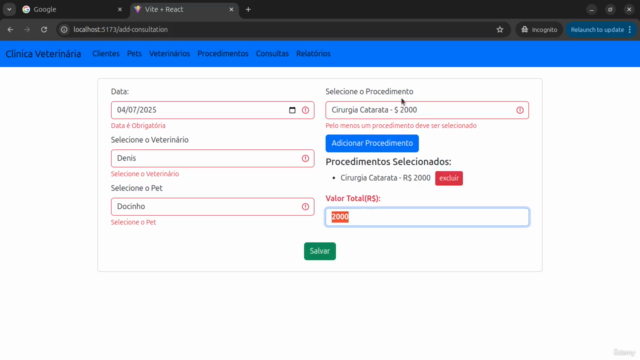Open Veterinários in the navbar
The image size is (640, 360).
click(x=169, y=53)
